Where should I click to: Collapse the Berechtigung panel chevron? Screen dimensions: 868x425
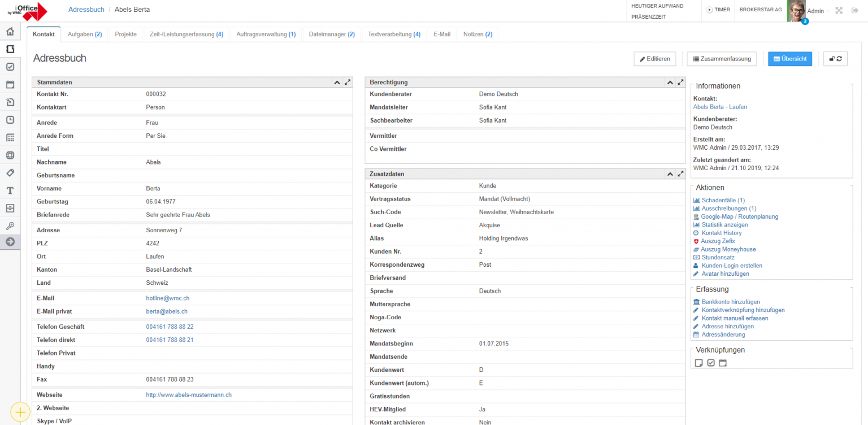pos(670,83)
